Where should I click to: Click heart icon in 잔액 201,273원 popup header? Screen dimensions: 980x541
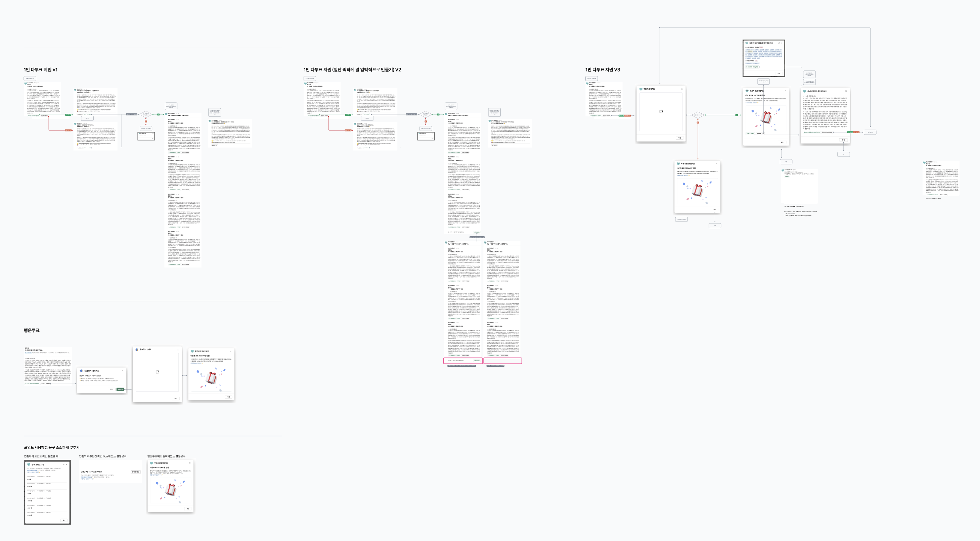(29, 464)
